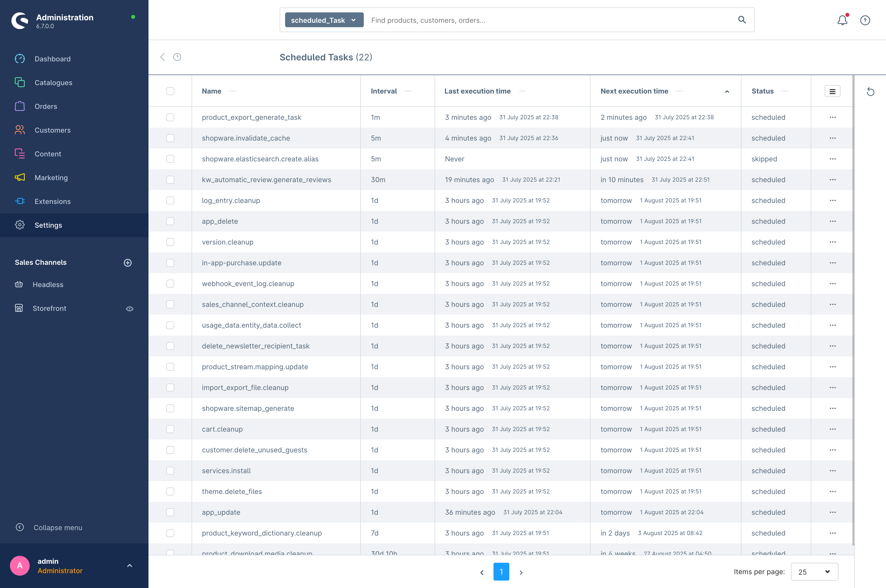Image resolution: width=886 pixels, height=588 pixels.
Task: Tick the select-all header checkbox
Action: pos(170,91)
